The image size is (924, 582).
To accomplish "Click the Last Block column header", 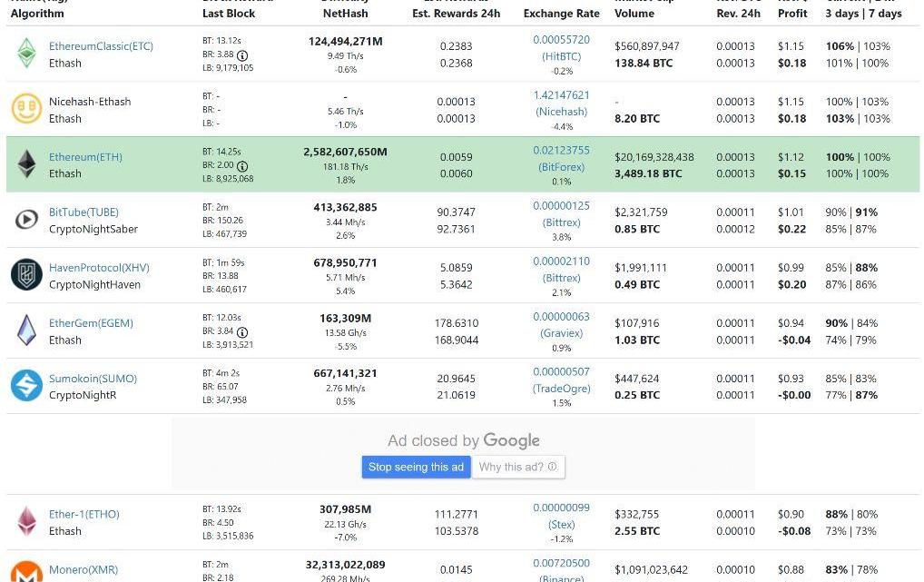I will point(229,13).
